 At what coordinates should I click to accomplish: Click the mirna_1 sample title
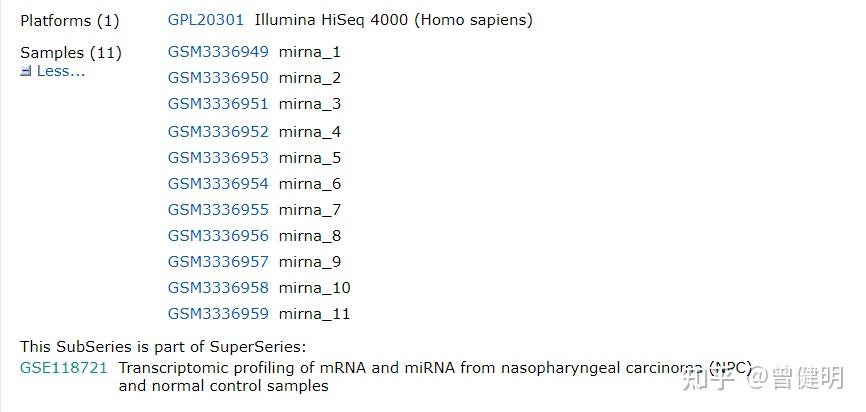[x=310, y=52]
